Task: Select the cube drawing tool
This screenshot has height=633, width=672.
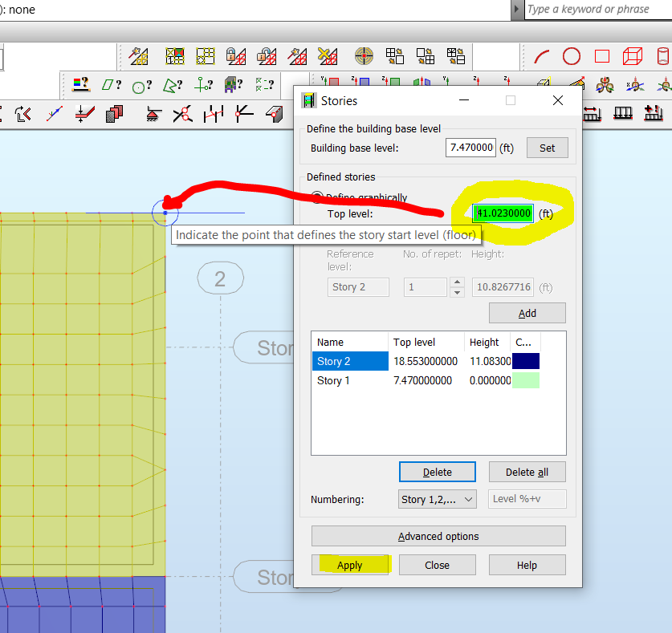Action: (x=633, y=56)
